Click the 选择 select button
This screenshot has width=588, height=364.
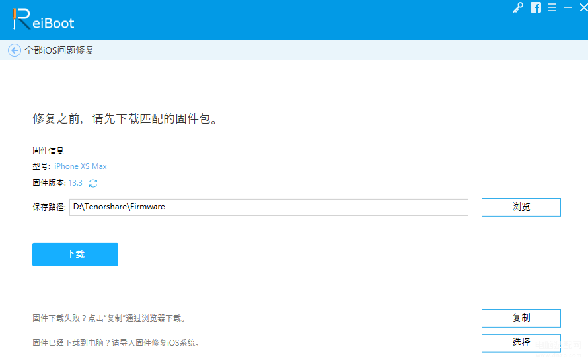[521, 343]
